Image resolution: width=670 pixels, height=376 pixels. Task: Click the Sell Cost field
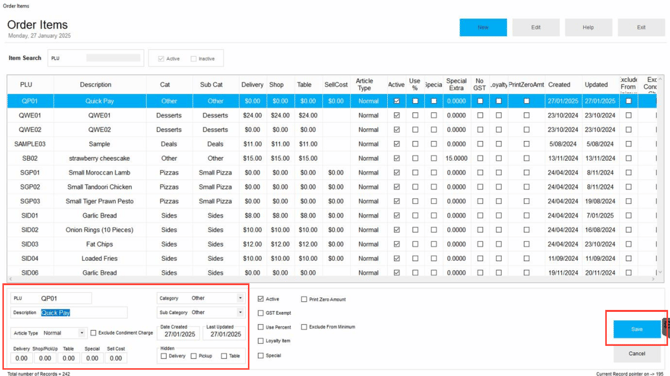[x=116, y=358]
